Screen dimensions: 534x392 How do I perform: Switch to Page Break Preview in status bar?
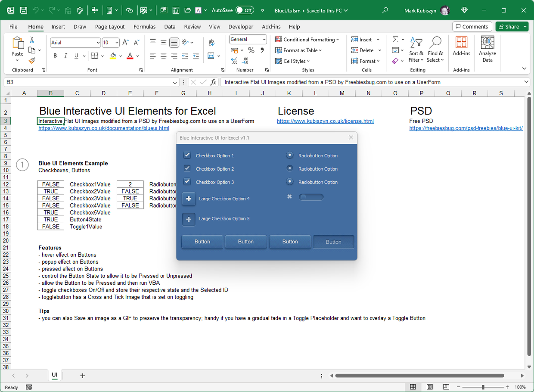tap(446, 387)
